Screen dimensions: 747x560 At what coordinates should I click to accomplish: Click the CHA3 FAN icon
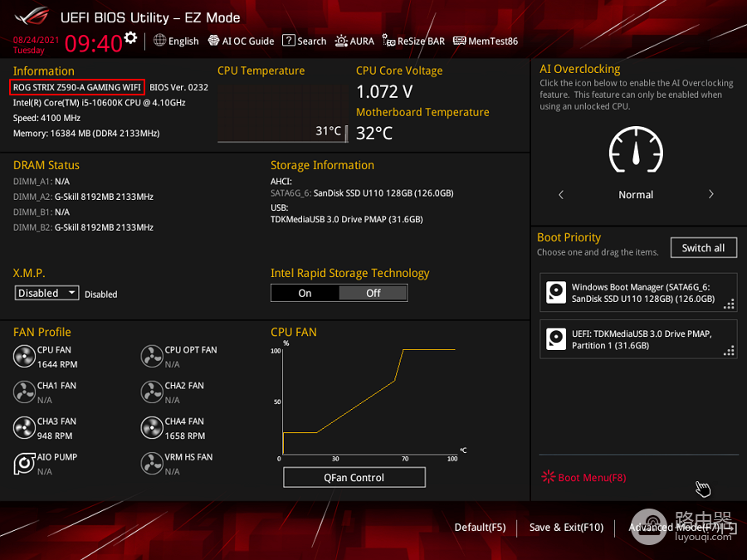point(24,427)
